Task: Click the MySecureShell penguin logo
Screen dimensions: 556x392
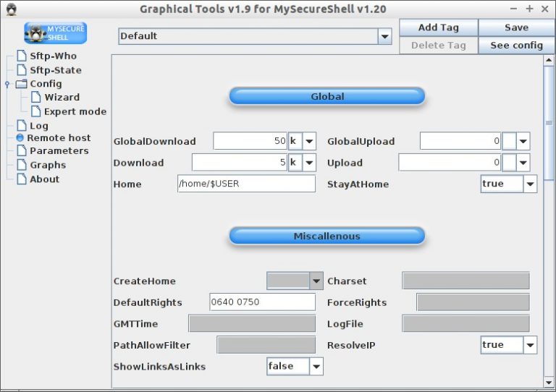Action: tap(55, 33)
